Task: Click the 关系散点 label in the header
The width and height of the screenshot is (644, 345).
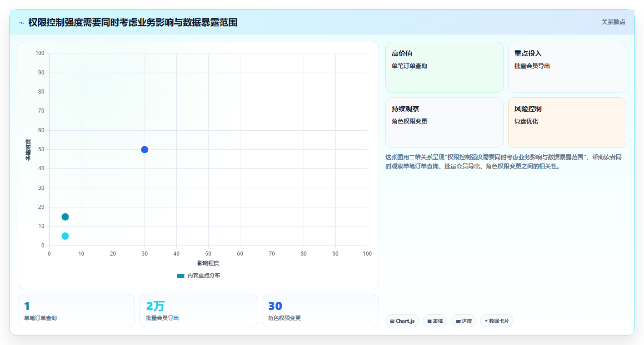Action: 613,22
